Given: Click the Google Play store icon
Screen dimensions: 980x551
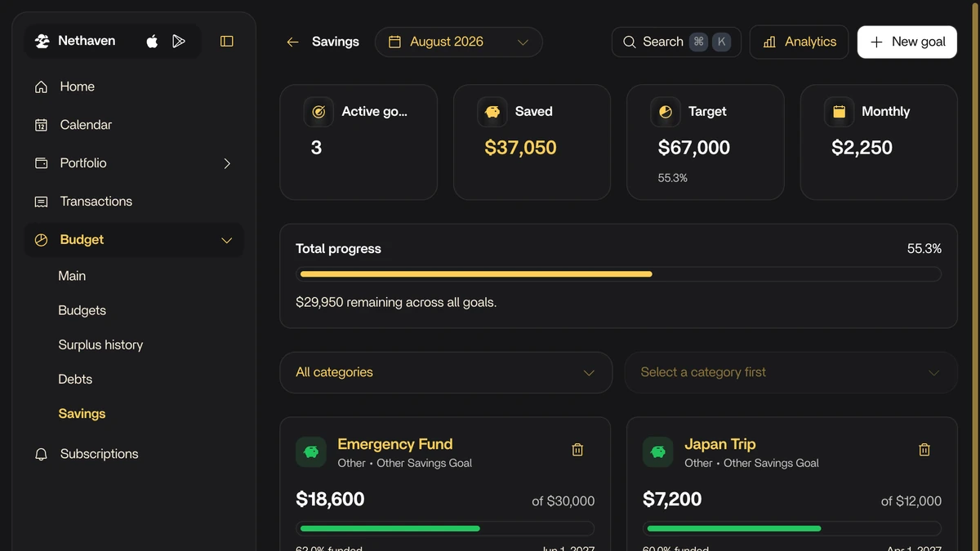Looking at the screenshot, I should [x=179, y=42].
